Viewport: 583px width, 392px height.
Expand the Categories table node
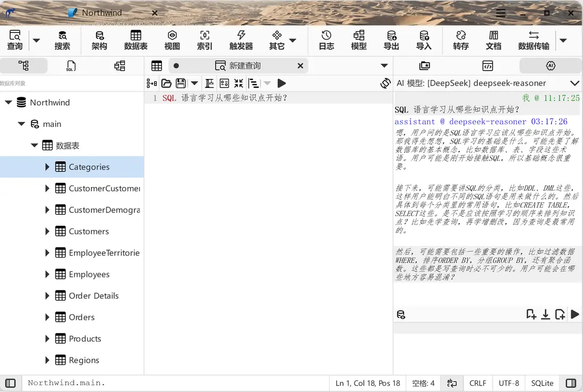pos(47,166)
